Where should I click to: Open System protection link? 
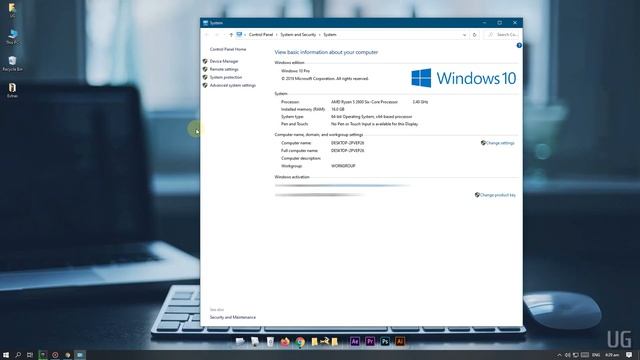[226, 77]
